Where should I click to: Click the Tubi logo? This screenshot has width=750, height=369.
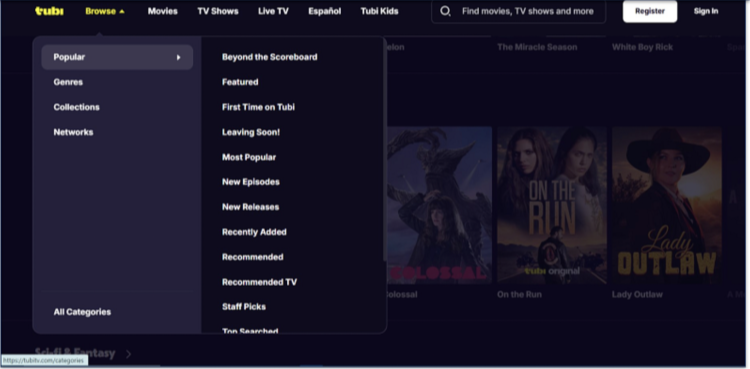pyautogui.click(x=49, y=11)
